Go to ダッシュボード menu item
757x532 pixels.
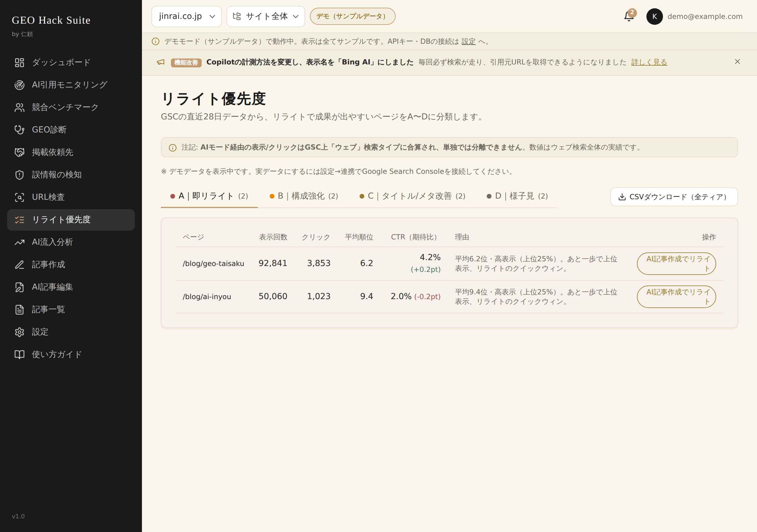pos(71,63)
